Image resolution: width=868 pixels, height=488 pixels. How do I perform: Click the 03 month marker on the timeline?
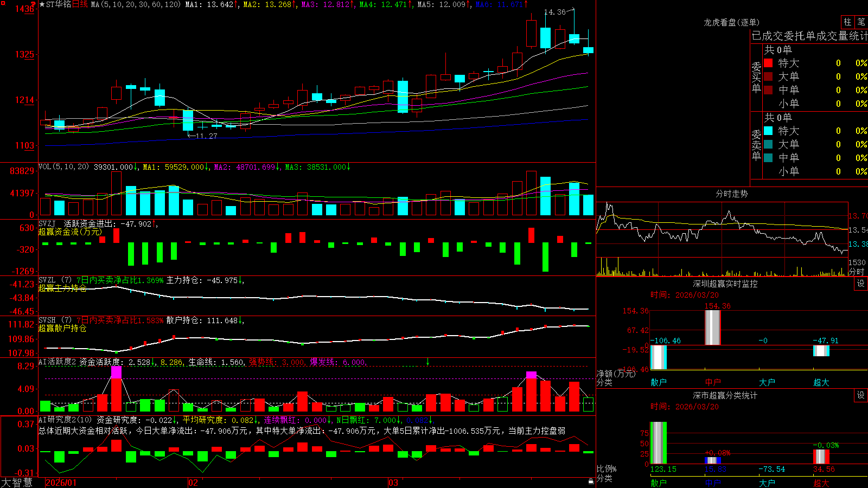393,483
